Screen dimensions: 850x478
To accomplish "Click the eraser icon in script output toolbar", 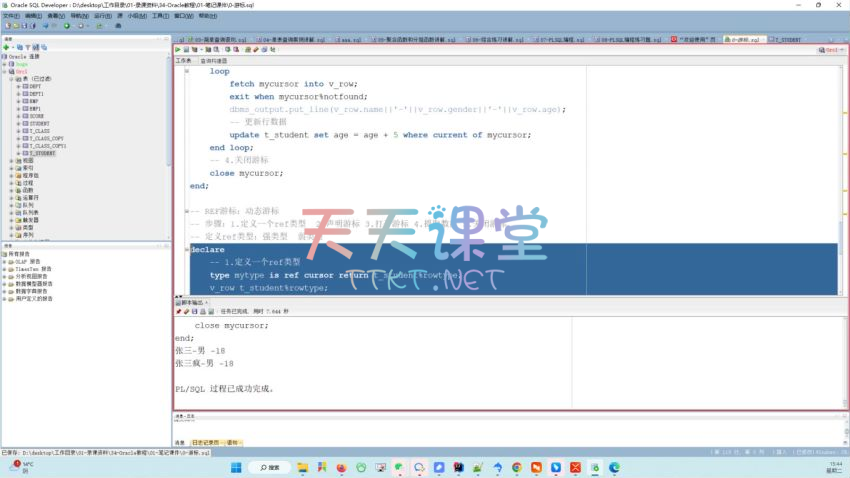I will pyautogui.click(x=187, y=311).
